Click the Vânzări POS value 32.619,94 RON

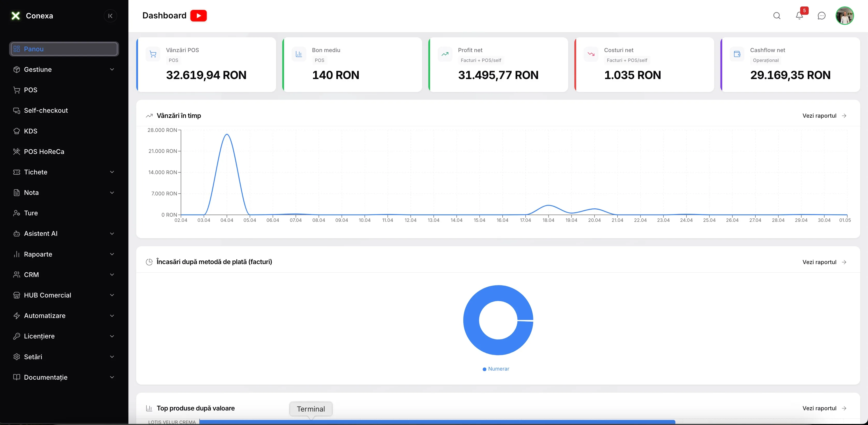point(206,75)
